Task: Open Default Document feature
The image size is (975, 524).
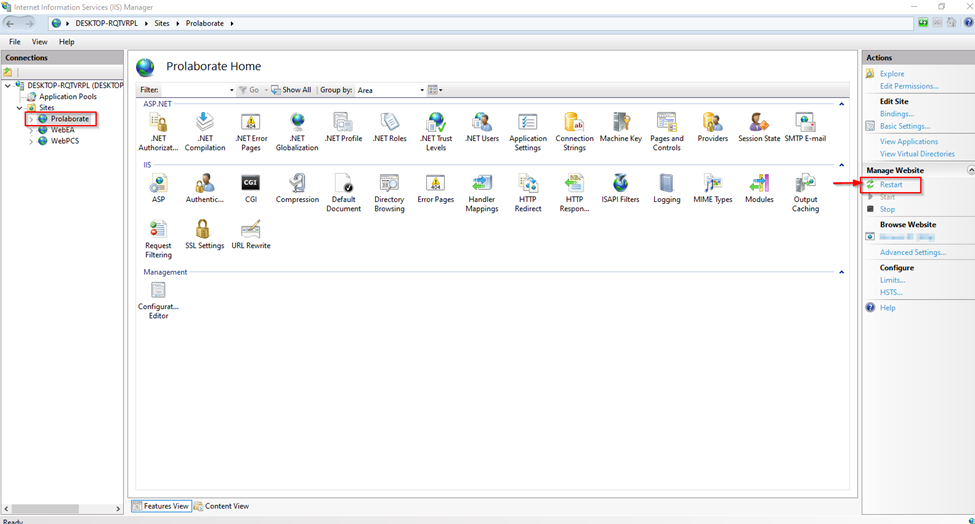Action: (343, 193)
